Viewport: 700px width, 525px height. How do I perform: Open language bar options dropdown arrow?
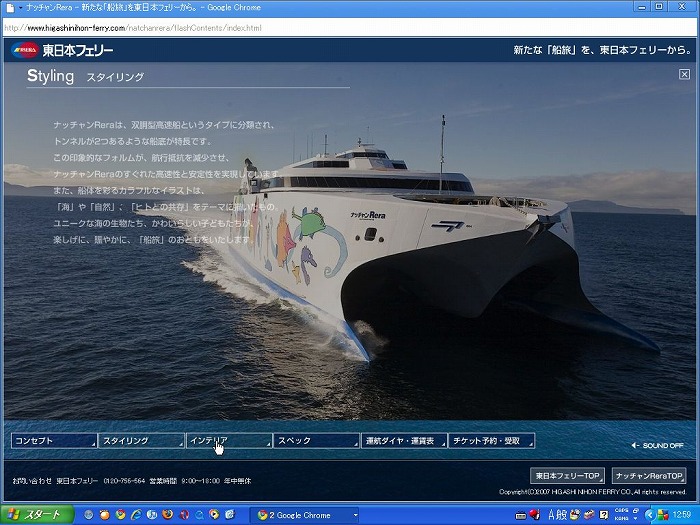[636, 519]
